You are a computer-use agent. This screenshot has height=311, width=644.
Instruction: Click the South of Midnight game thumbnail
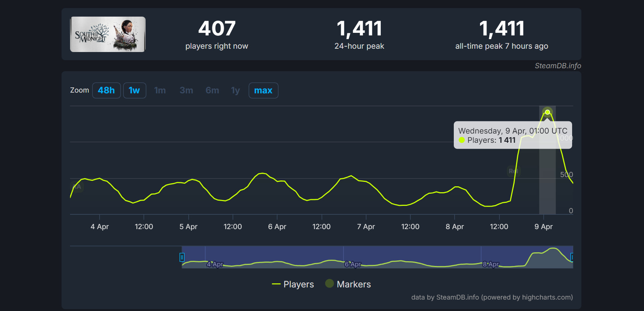click(108, 34)
